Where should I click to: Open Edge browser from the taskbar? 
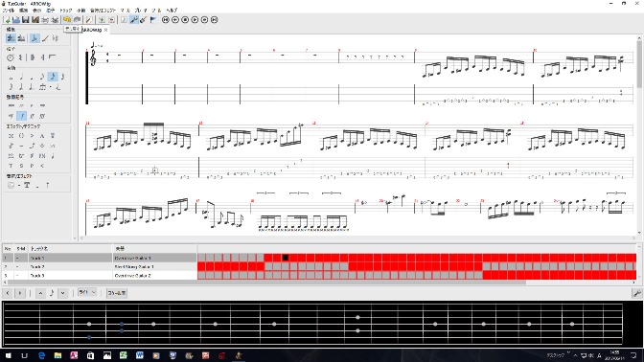click(41, 355)
